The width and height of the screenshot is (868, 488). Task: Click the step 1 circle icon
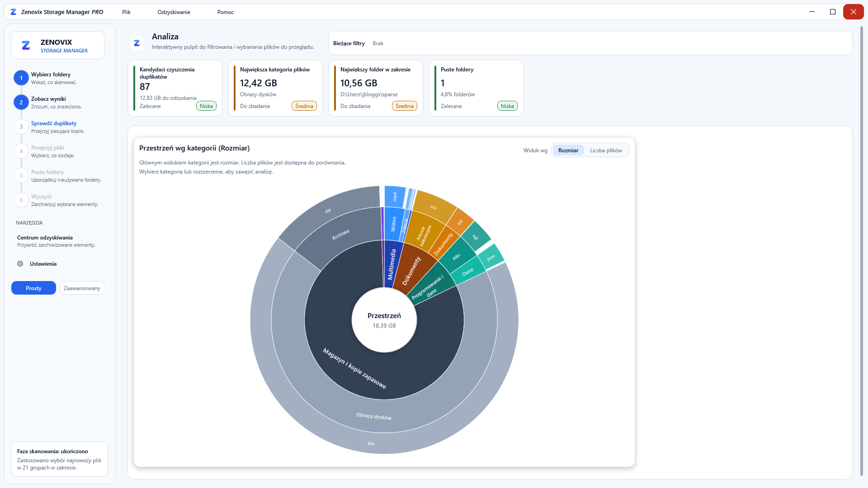click(x=21, y=78)
